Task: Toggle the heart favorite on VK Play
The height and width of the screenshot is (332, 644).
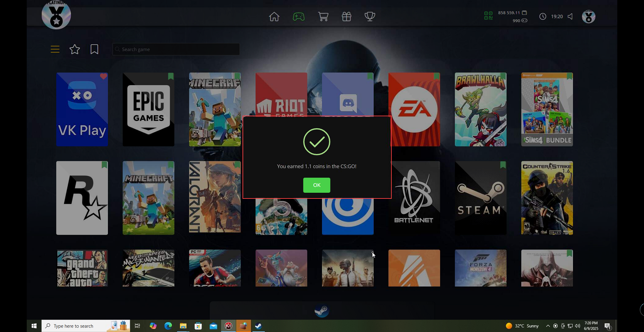Action: coord(103,77)
